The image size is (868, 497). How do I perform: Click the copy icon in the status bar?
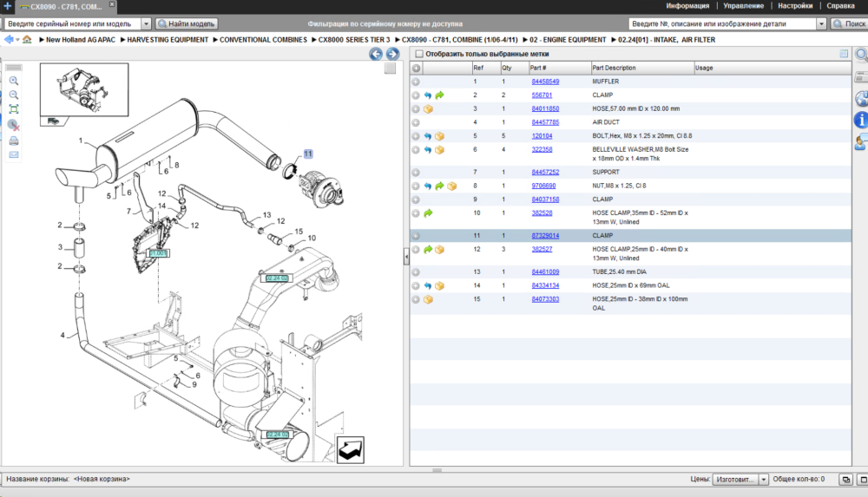click(845, 480)
